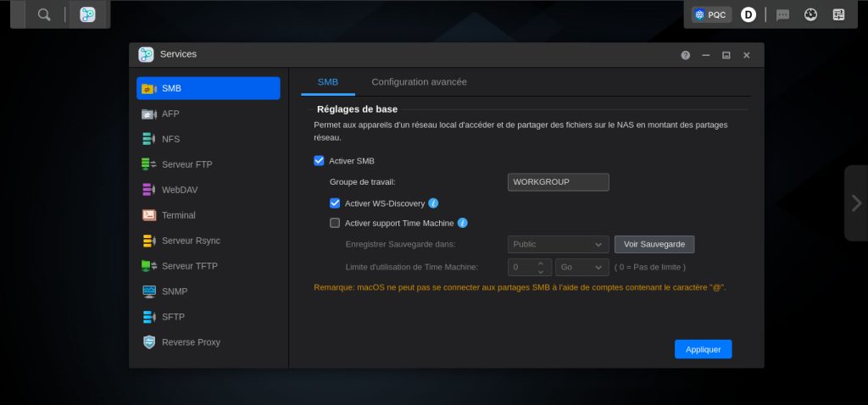
Task: Open the Public backup location dropdown
Action: click(x=558, y=245)
